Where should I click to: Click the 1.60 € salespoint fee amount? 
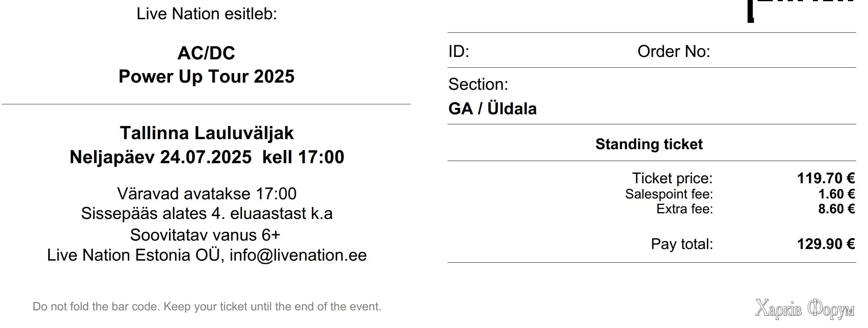tap(836, 194)
